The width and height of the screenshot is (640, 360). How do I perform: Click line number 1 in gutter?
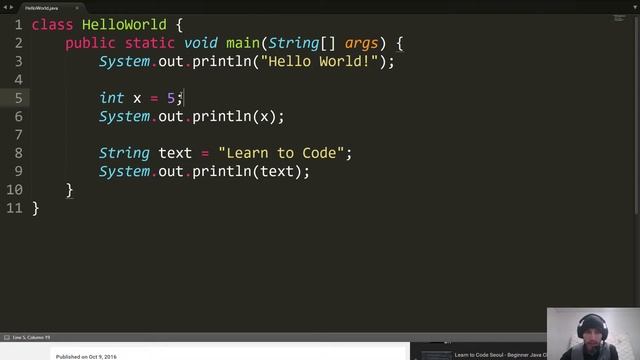(18, 25)
